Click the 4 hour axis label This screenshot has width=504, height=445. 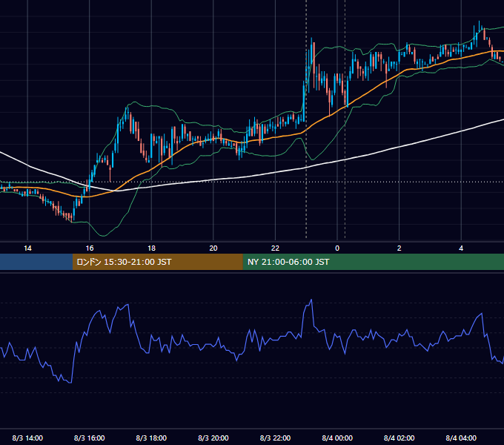461,248
